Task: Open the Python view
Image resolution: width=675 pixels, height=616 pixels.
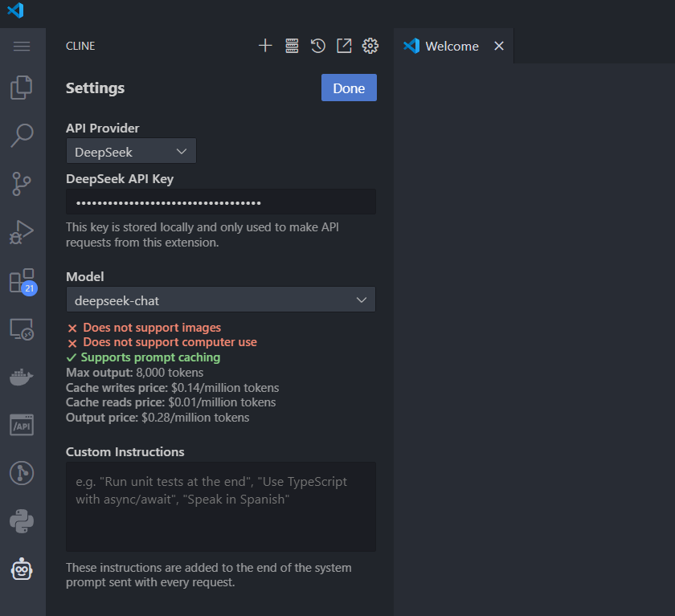Action: click(x=22, y=521)
